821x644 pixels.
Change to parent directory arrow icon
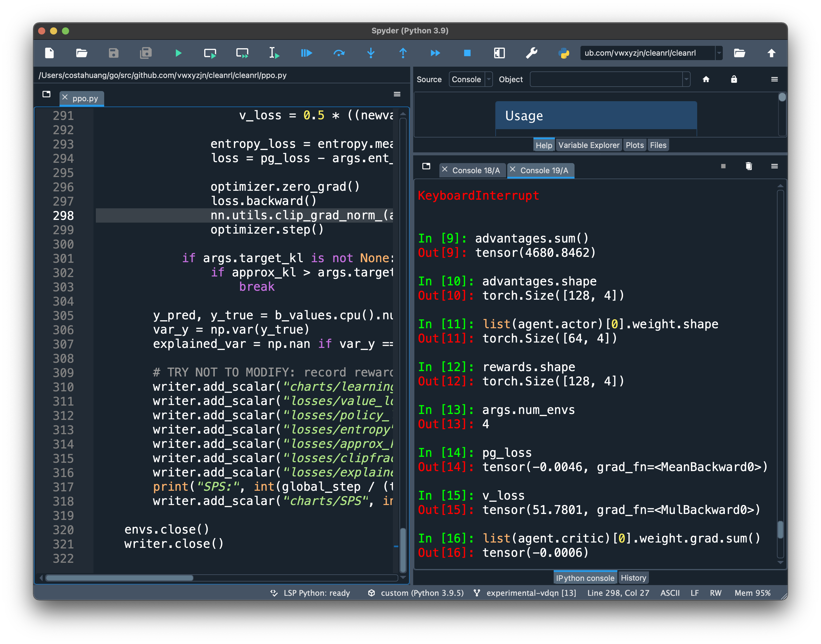pyautogui.click(x=772, y=53)
